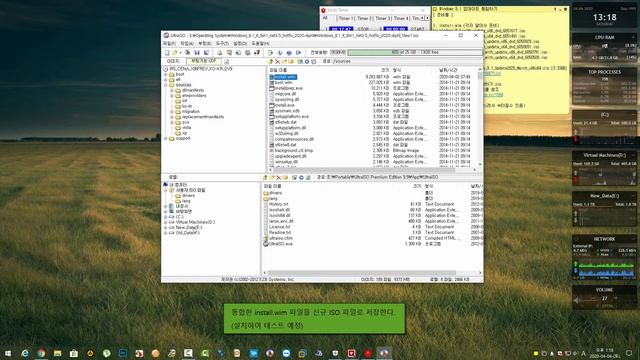Click START button in Multi Timer window
The image size is (640, 360).
[x=417, y=29]
